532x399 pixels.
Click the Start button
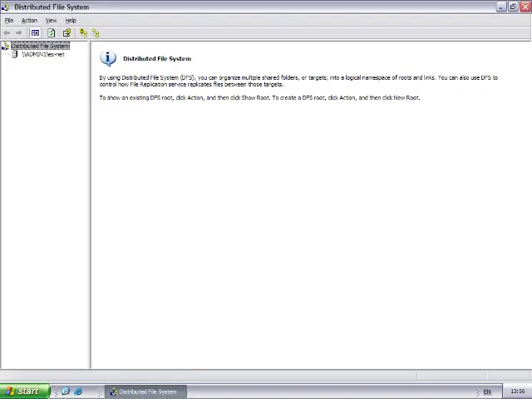(21, 392)
